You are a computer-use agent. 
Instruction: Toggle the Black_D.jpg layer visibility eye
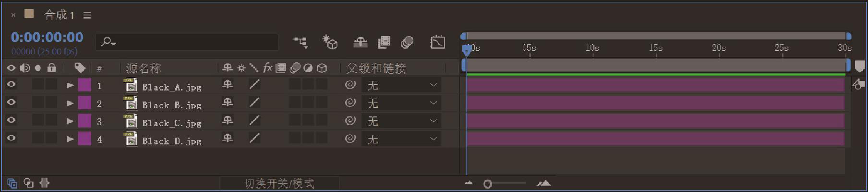pos(11,138)
